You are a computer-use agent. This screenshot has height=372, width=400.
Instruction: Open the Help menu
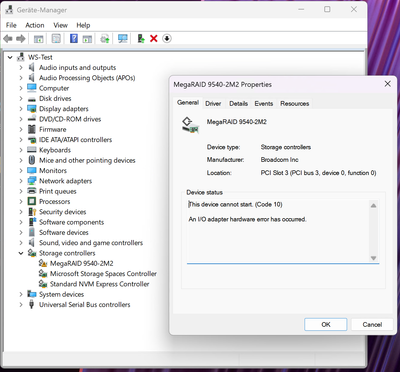pyautogui.click(x=83, y=25)
